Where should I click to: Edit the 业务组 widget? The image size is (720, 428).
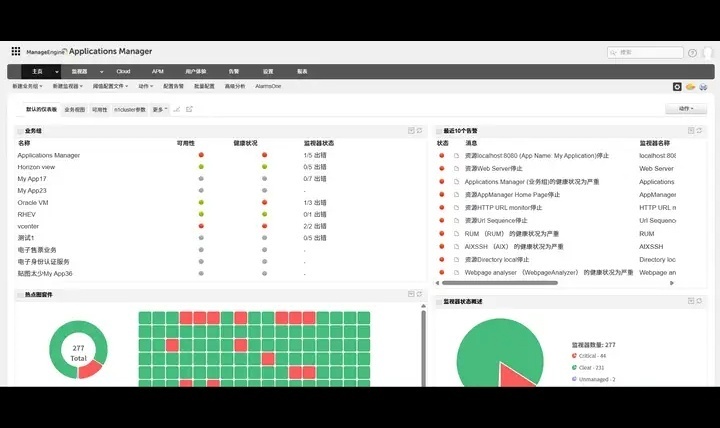tap(411, 131)
